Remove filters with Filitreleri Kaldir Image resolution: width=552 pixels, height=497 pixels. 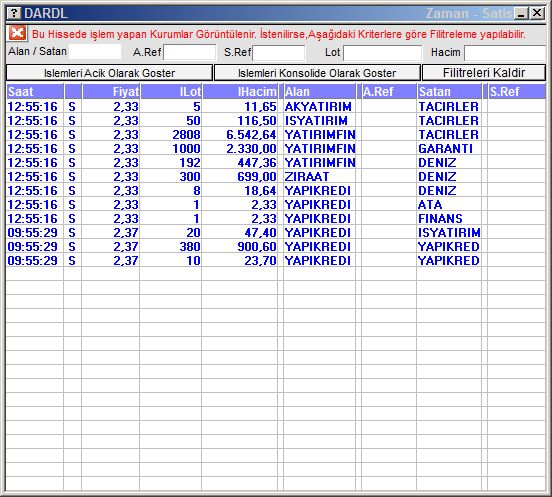point(484,73)
